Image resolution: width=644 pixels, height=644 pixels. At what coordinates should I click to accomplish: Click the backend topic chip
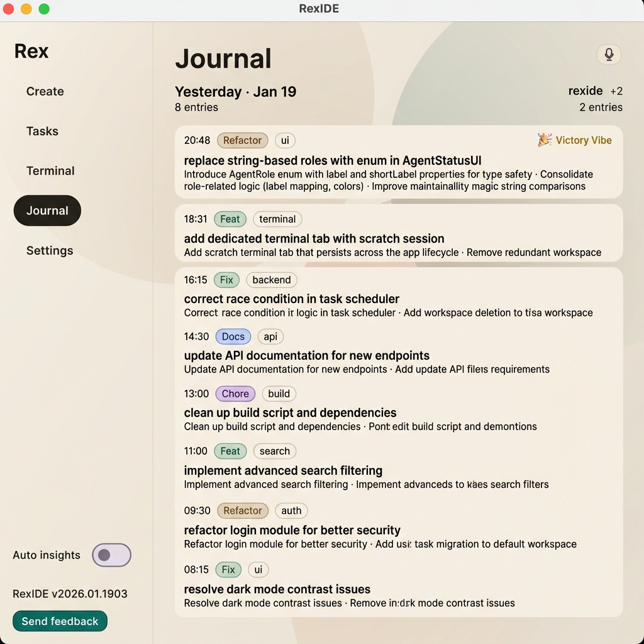pos(271,280)
